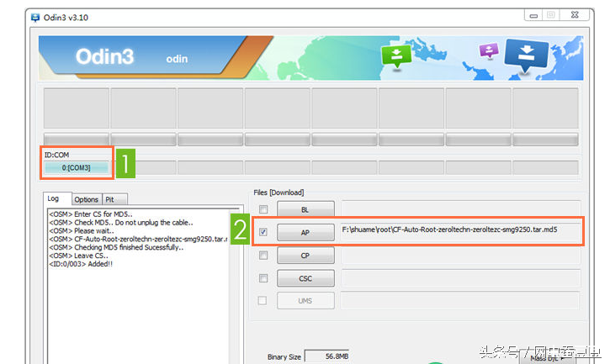Click the purple download icon in banner
Screen dimensions: 610x364
[x=489, y=50]
